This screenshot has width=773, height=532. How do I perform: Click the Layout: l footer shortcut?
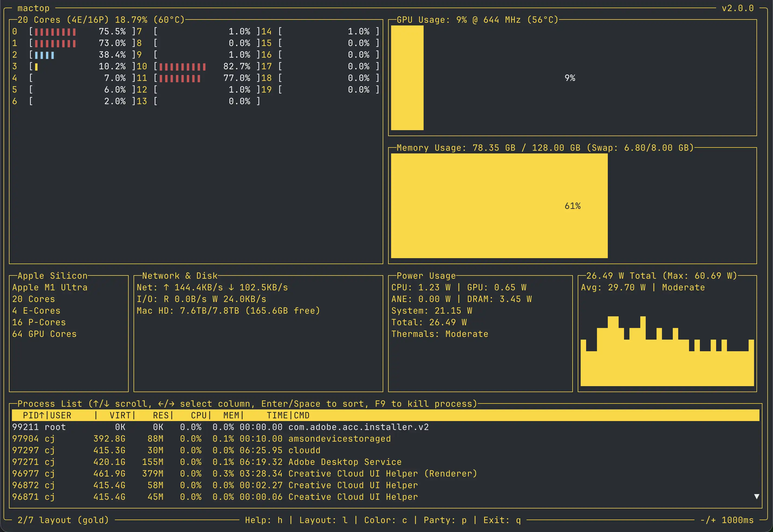(323, 520)
